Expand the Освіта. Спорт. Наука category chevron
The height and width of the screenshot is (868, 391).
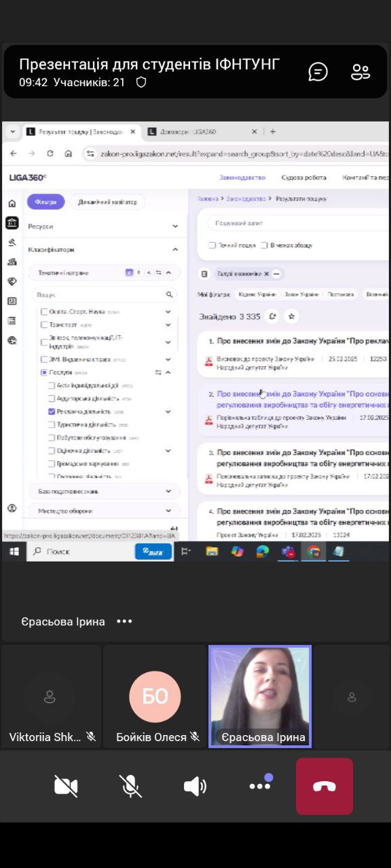[x=168, y=312]
